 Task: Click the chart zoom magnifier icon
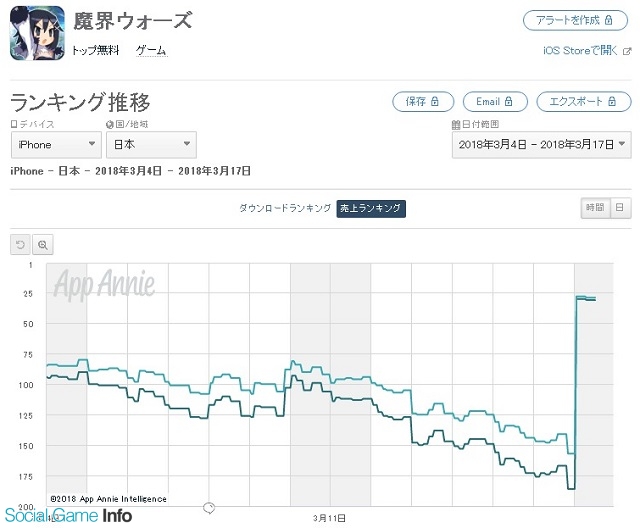tap(42, 244)
